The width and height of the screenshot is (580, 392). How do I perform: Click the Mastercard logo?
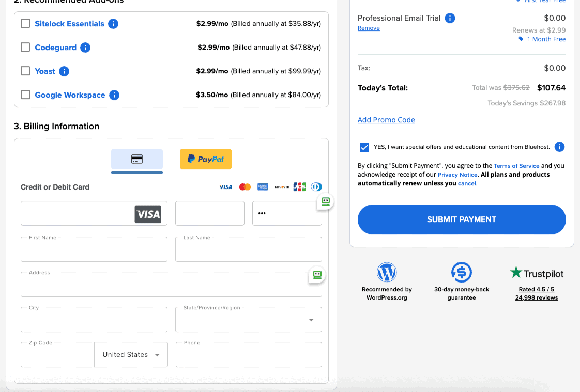[245, 187]
